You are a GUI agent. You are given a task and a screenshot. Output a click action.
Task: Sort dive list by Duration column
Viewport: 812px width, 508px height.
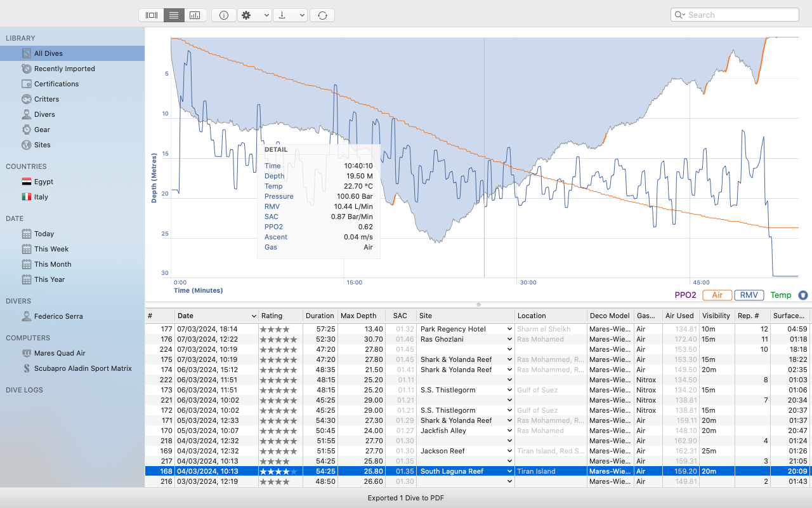319,316
